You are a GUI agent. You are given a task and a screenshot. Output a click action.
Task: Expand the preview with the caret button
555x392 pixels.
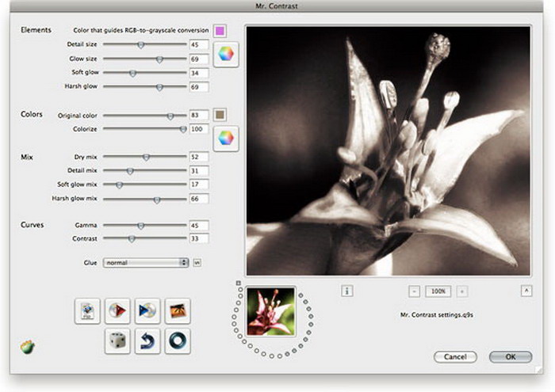[526, 291]
